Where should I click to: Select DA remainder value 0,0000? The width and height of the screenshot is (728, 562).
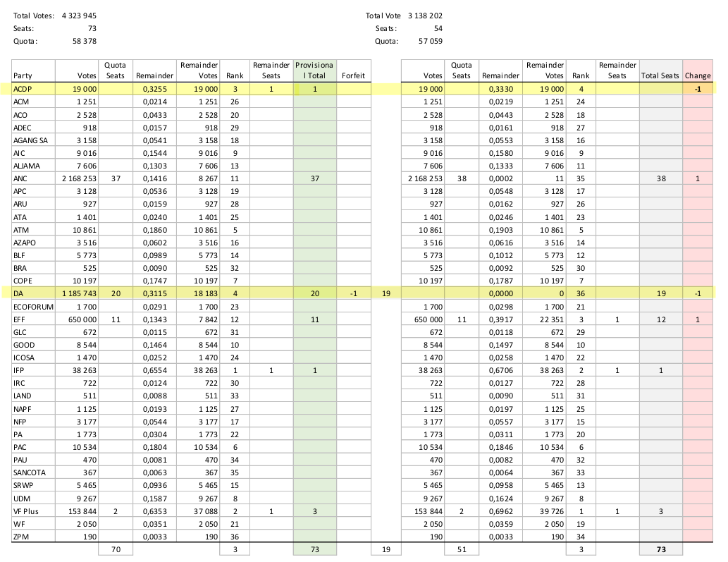coord(500,293)
